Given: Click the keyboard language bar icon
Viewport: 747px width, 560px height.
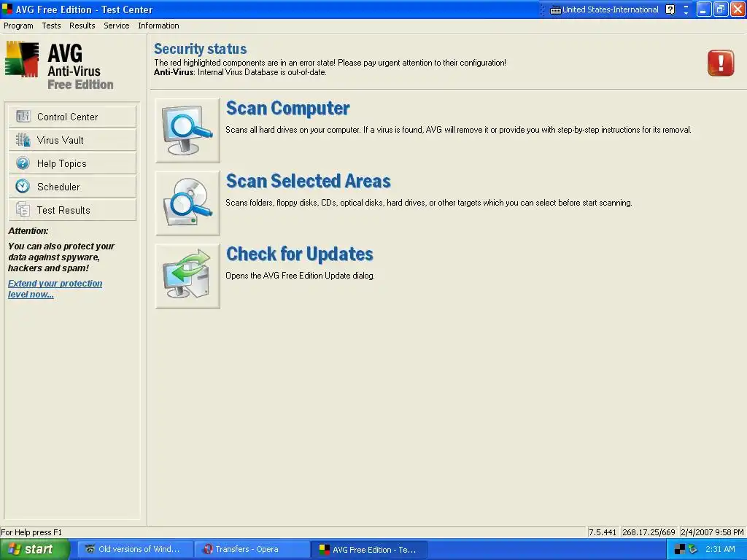Looking at the screenshot, I should [x=555, y=10].
